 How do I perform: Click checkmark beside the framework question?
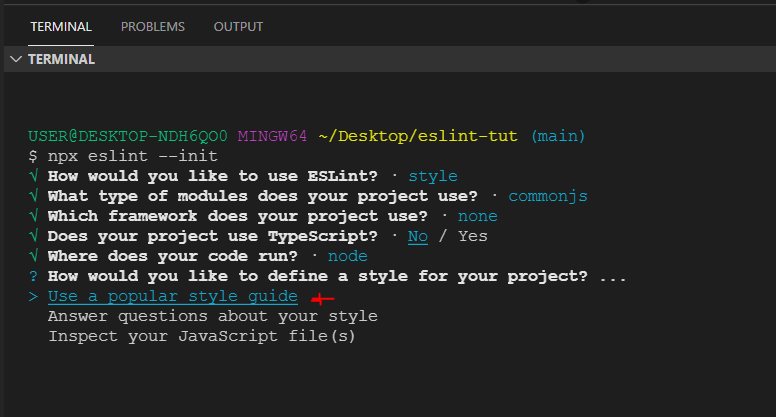tap(34, 216)
